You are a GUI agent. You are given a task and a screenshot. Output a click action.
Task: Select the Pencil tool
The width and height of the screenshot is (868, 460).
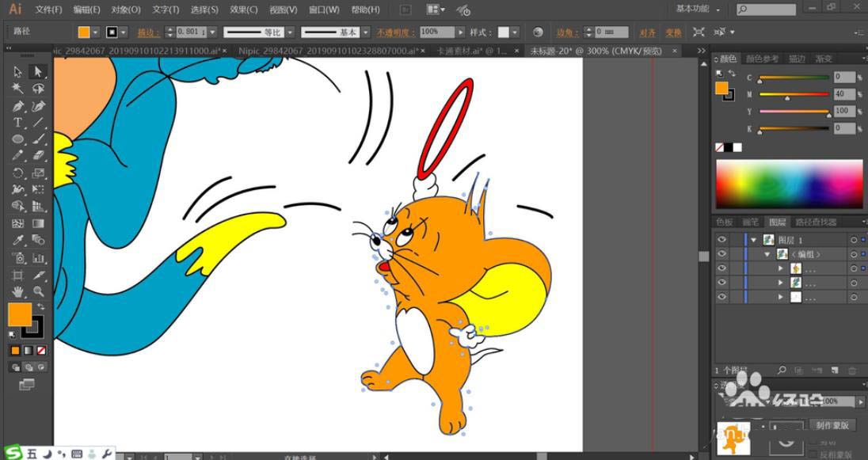[x=17, y=155]
